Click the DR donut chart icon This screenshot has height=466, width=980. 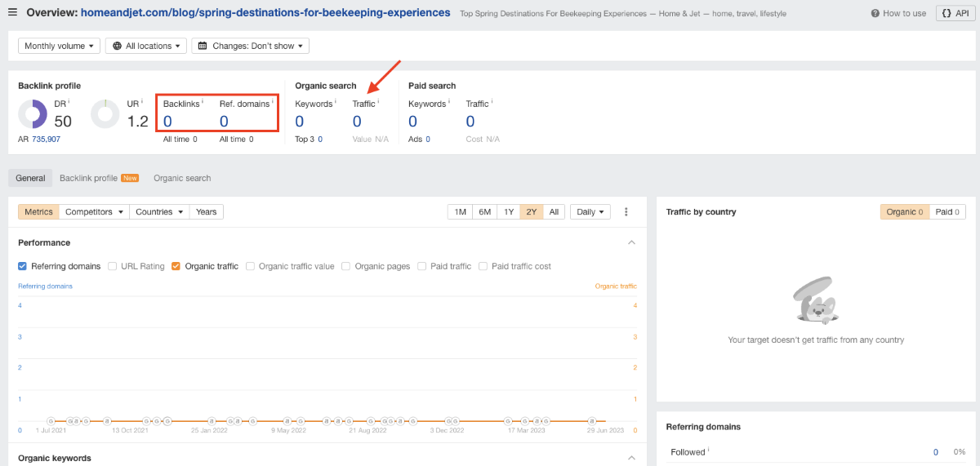(33, 114)
